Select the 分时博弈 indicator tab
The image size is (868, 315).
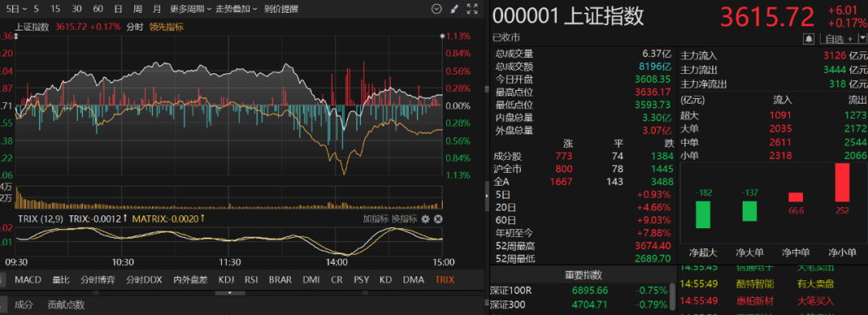[97, 280]
